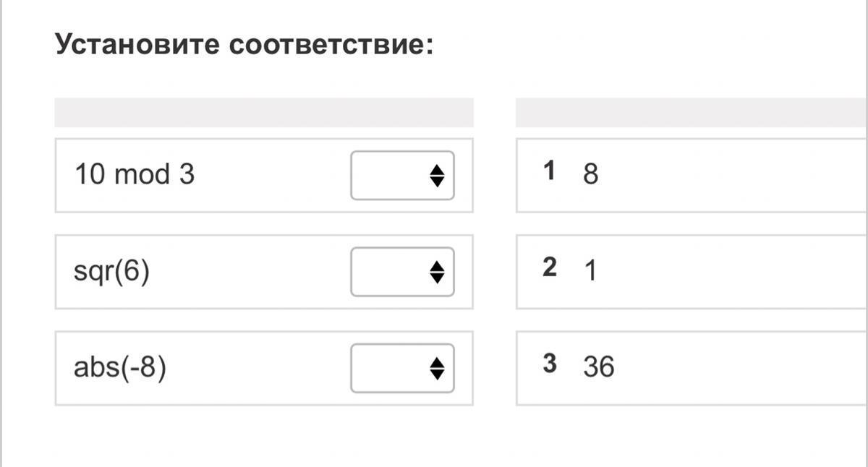Select the answer value 1 in option 2
Screen dimensions: 868x467
(x=590, y=272)
